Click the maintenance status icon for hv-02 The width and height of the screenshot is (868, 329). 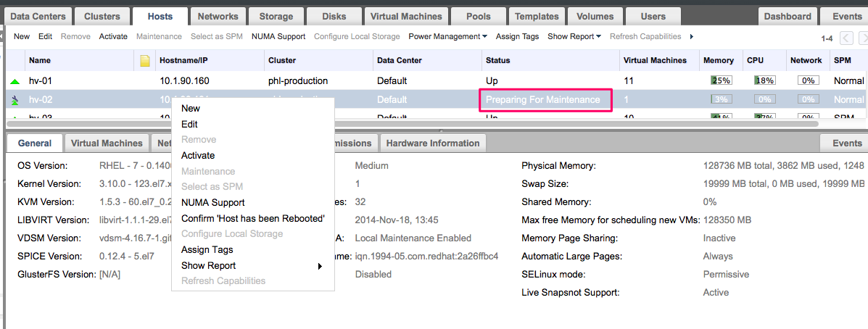pos(15,100)
